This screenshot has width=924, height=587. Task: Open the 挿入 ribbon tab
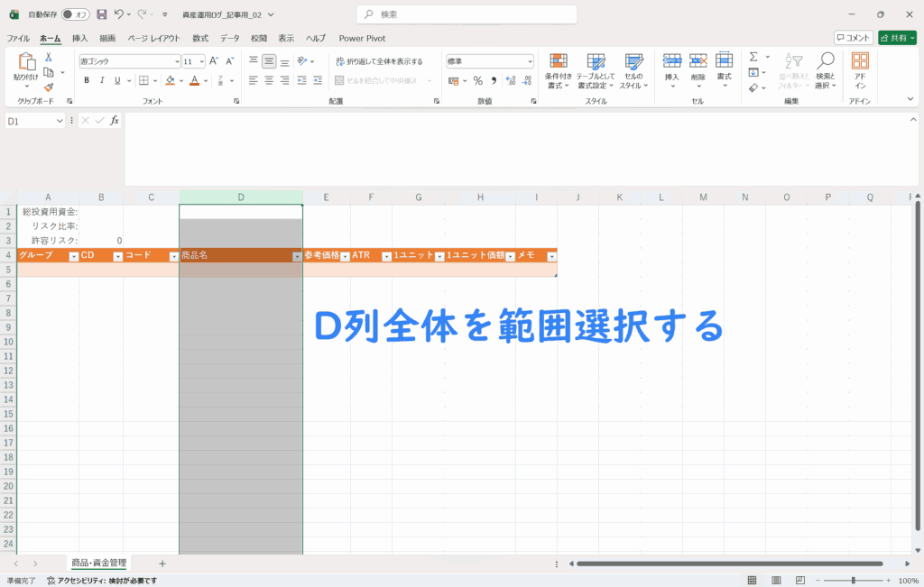(x=80, y=38)
